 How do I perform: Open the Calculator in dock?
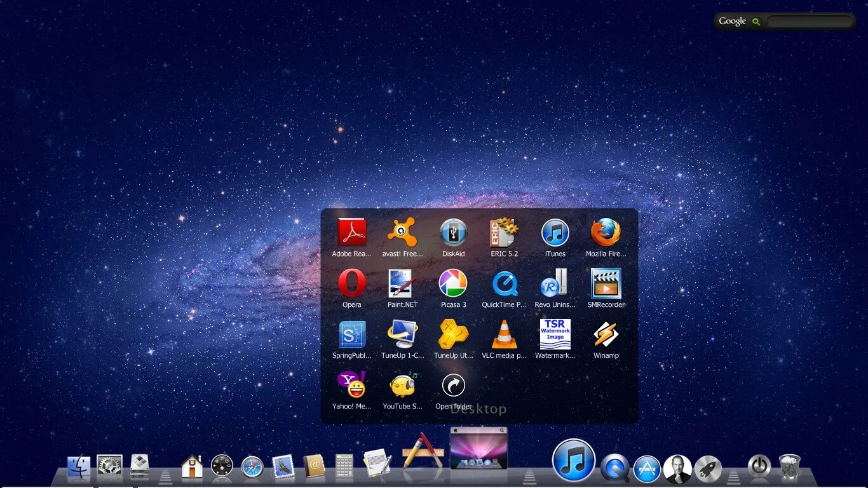click(344, 466)
